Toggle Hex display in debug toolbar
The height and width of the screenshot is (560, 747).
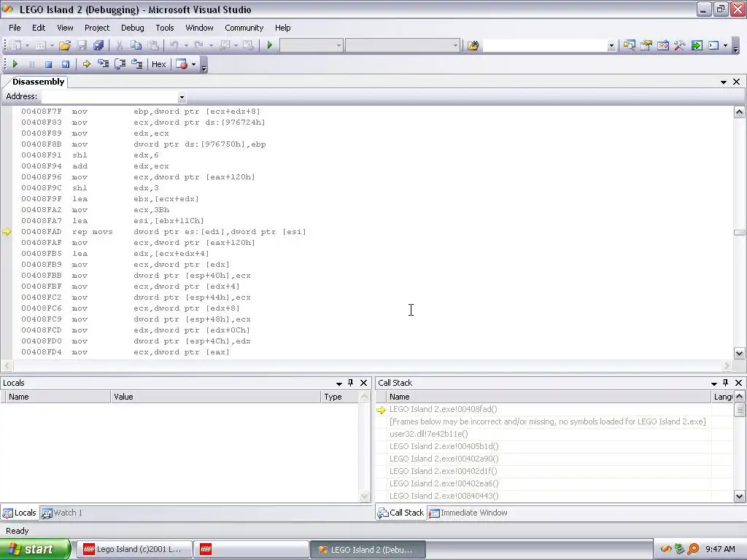(158, 64)
